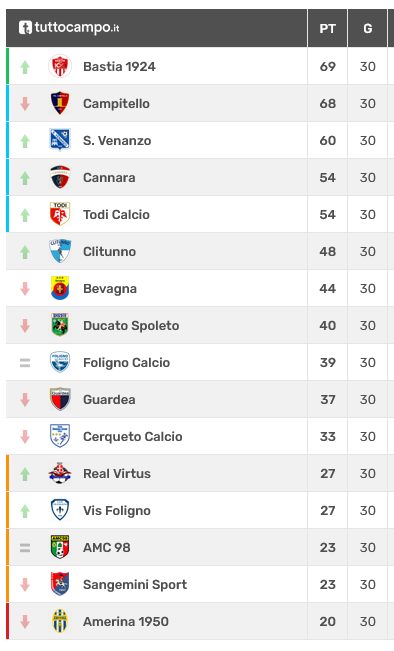
Task: Sort table by G column header
Action: tap(367, 28)
